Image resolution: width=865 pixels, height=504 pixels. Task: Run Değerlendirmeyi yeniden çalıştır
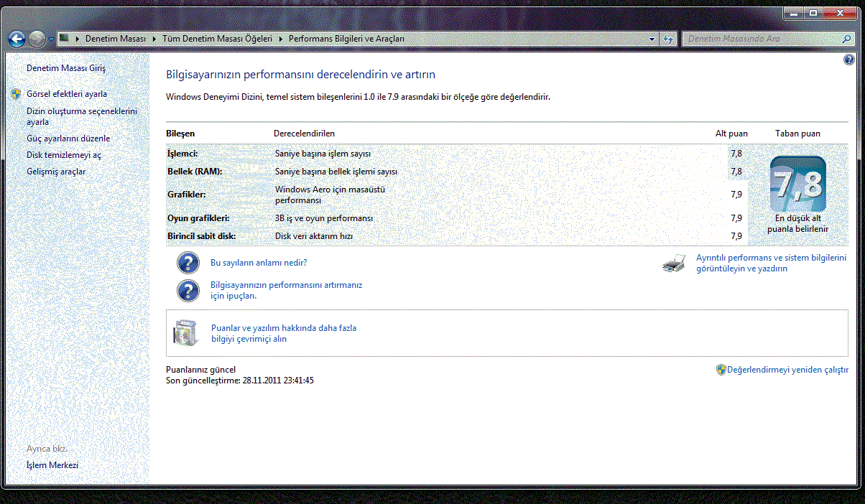788,370
